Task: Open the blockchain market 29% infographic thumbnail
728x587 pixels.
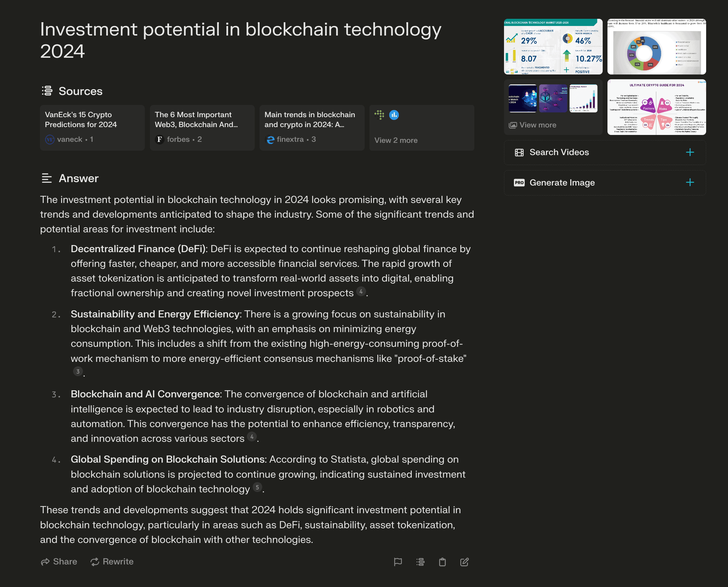Action: pos(553,46)
